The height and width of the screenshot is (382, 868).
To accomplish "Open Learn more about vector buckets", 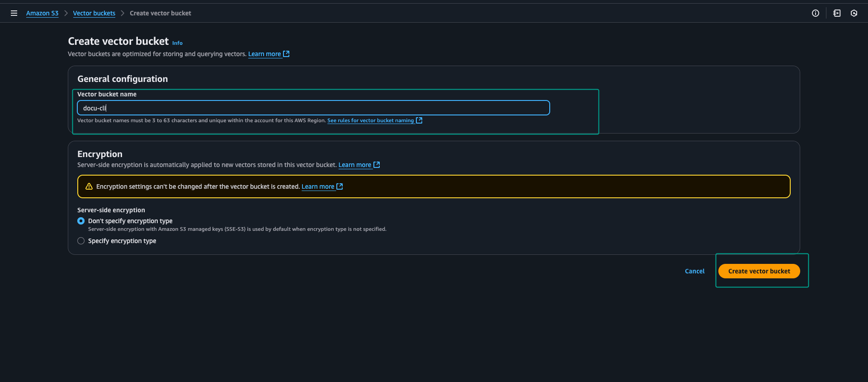I will coord(264,54).
